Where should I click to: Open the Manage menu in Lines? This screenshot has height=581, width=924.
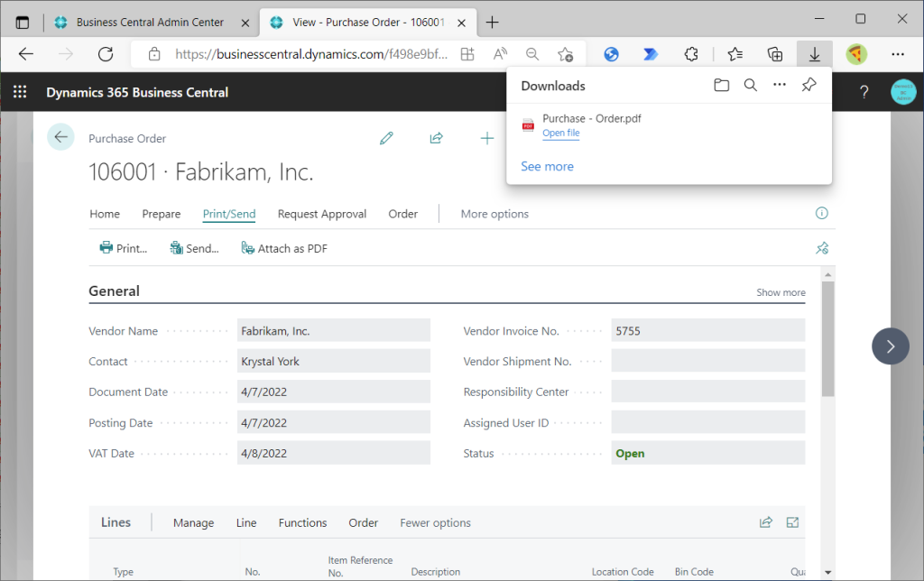193,522
